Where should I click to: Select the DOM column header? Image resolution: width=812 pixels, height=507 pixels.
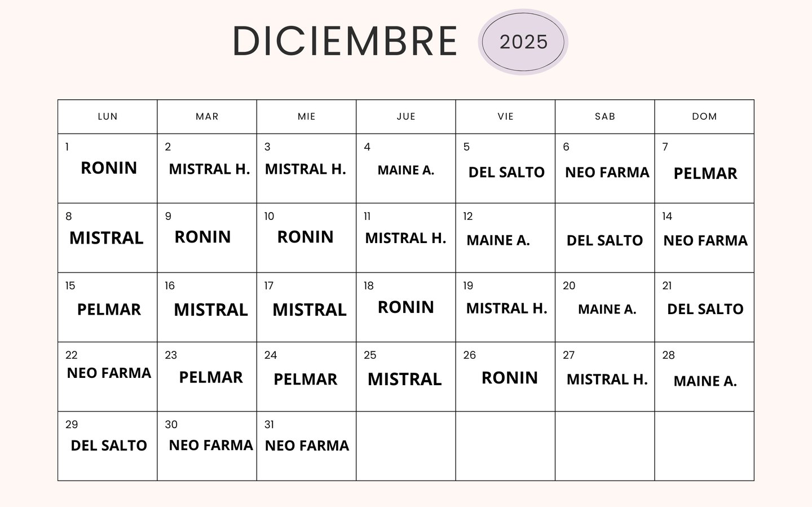pyautogui.click(x=704, y=117)
